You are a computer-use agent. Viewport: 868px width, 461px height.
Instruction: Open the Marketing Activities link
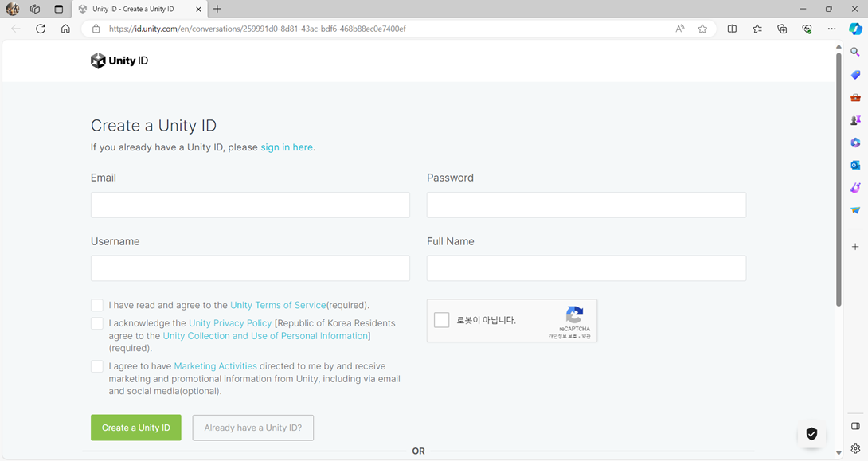pyautogui.click(x=215, y=366)
